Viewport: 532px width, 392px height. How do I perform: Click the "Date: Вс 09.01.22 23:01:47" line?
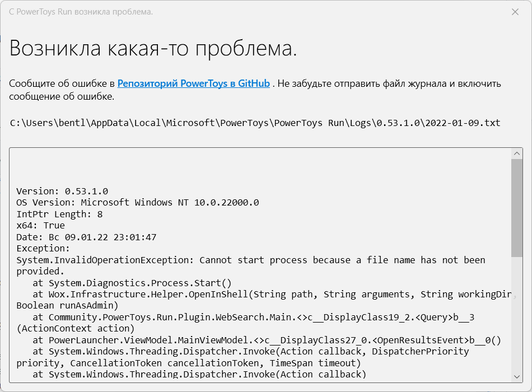(x=86, y=237)
